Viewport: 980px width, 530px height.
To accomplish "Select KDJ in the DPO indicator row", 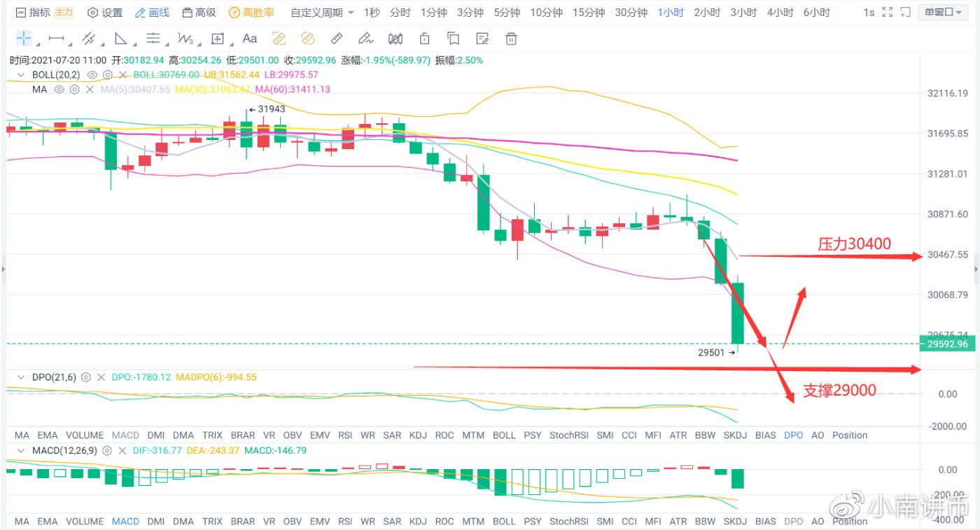I will 418,435.
